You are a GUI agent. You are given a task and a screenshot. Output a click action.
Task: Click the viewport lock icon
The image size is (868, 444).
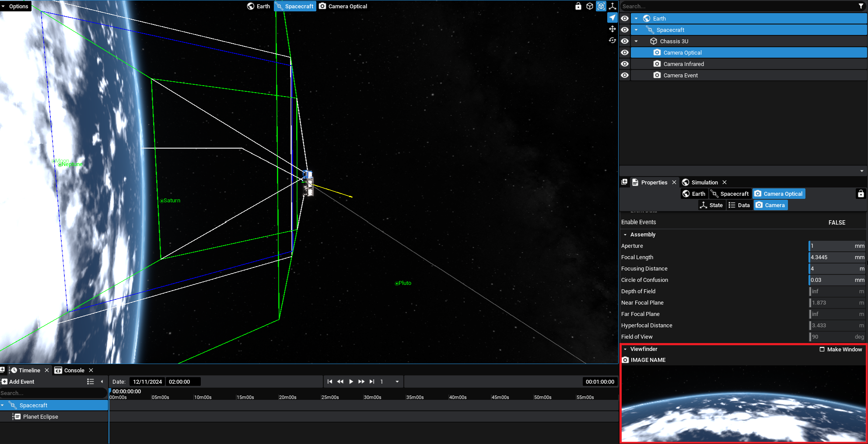(578, 6)
